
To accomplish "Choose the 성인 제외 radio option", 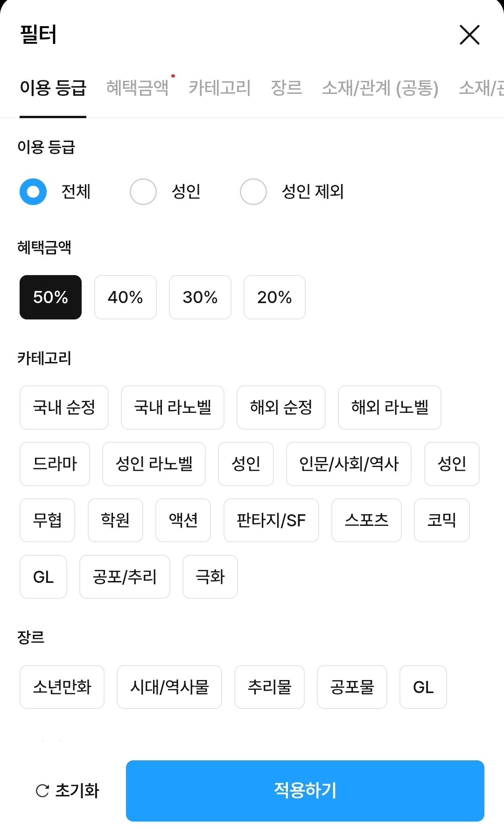I will (253, 191).
